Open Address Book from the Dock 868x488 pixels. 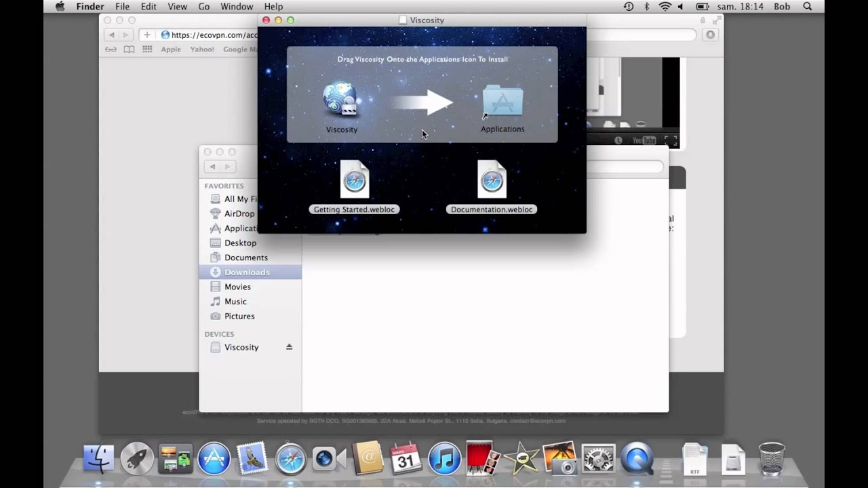[368, 459]
